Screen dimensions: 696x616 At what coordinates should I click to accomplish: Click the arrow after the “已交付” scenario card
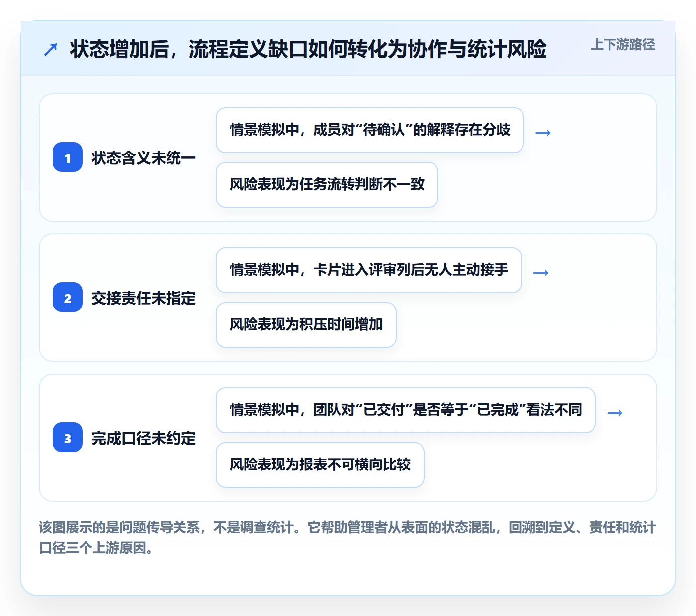pos(615,413)
